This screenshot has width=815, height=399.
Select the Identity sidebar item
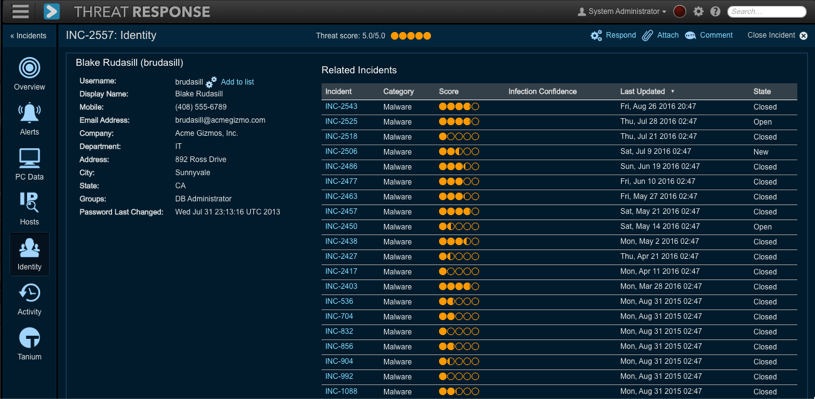[x=29, y=254]
